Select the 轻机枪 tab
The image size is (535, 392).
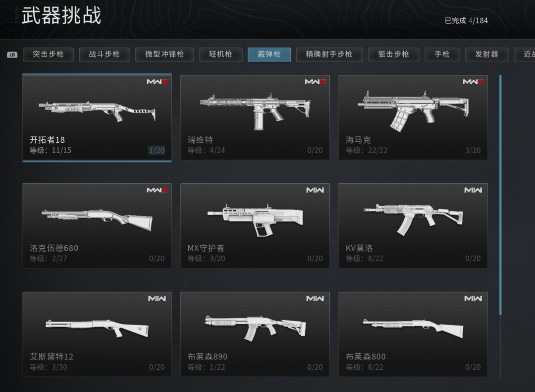221,55
